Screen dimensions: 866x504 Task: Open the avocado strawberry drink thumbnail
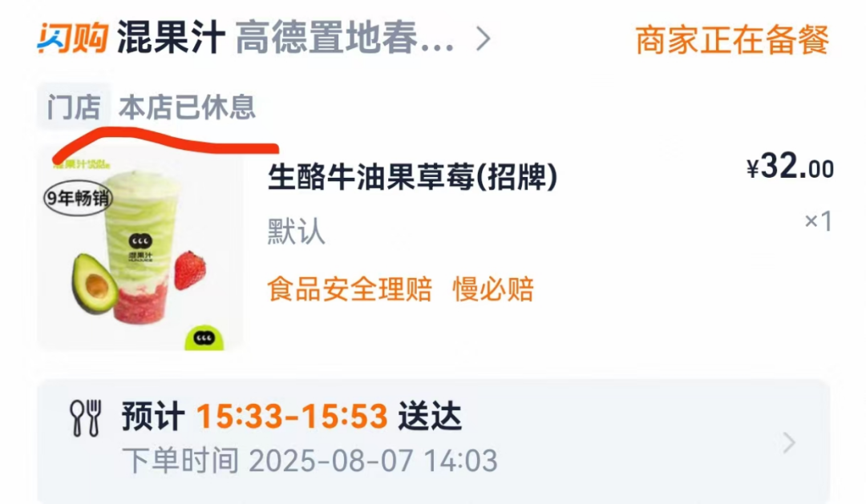point(140,251)
